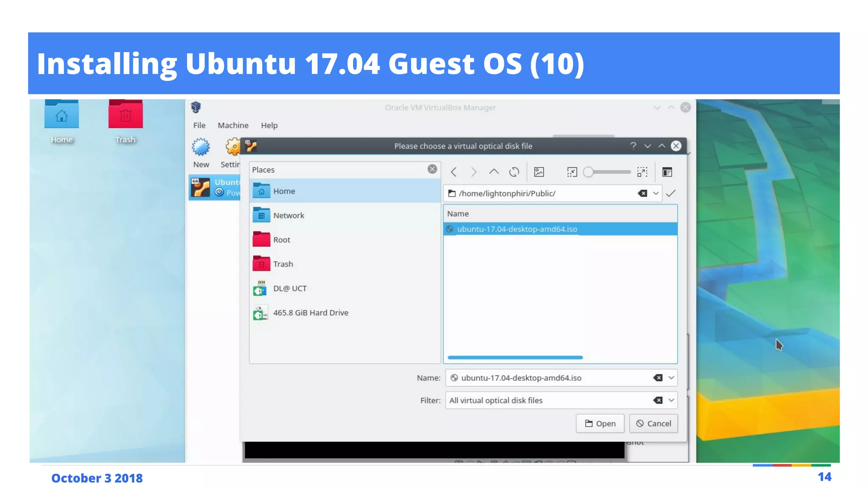Viewport: 868px width, 488px height.
Task: Reload the folder with refresh icon
Action: pos(514,172)
